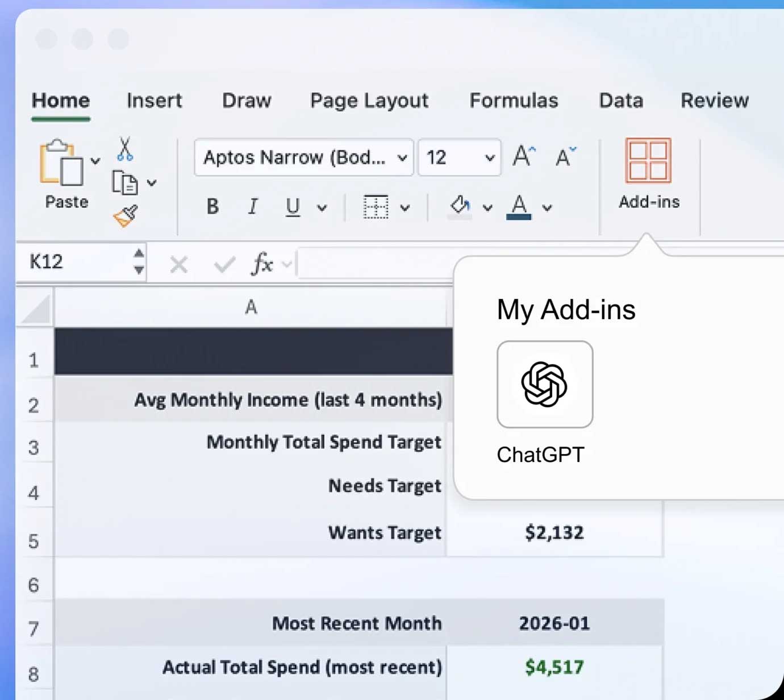Viewport: 784px width, 700px height.
Task: Toggle italic formatting
Action: (x=253, y=206)
